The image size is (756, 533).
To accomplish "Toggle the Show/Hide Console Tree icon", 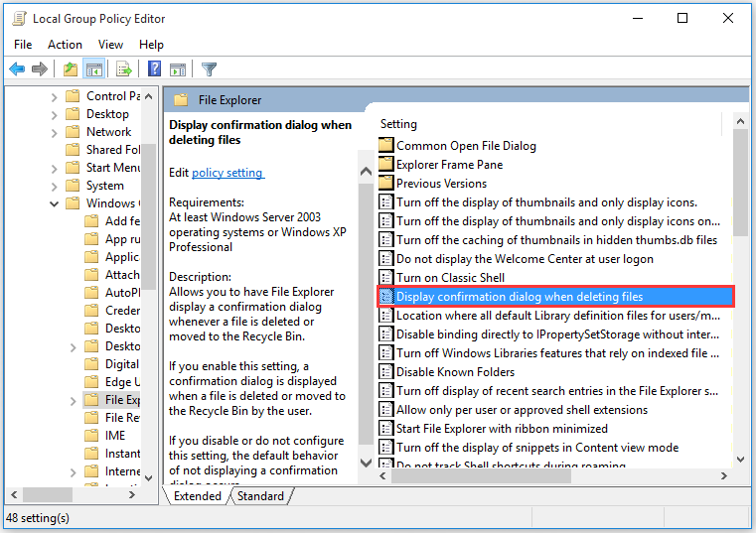I will (94, 68).
